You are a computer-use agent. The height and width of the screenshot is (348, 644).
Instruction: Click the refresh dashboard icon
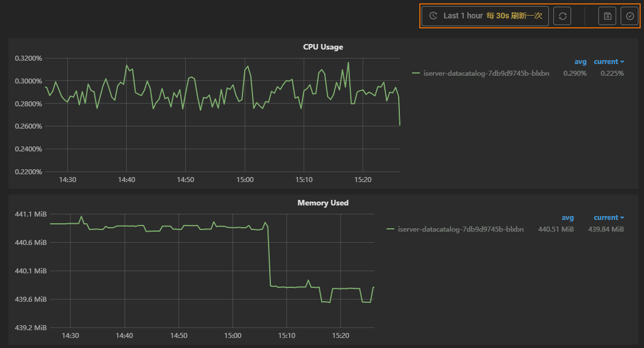tap(562, 16)
